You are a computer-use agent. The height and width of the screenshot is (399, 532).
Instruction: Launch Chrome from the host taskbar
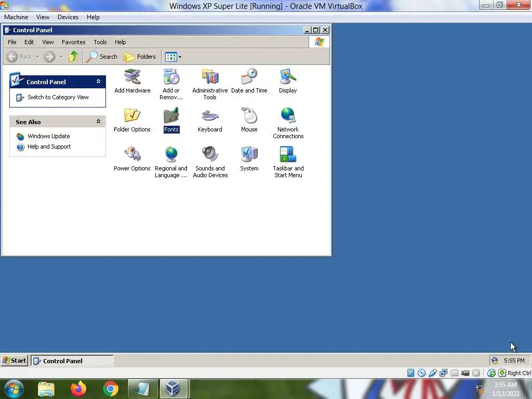(x=111, y=389)
